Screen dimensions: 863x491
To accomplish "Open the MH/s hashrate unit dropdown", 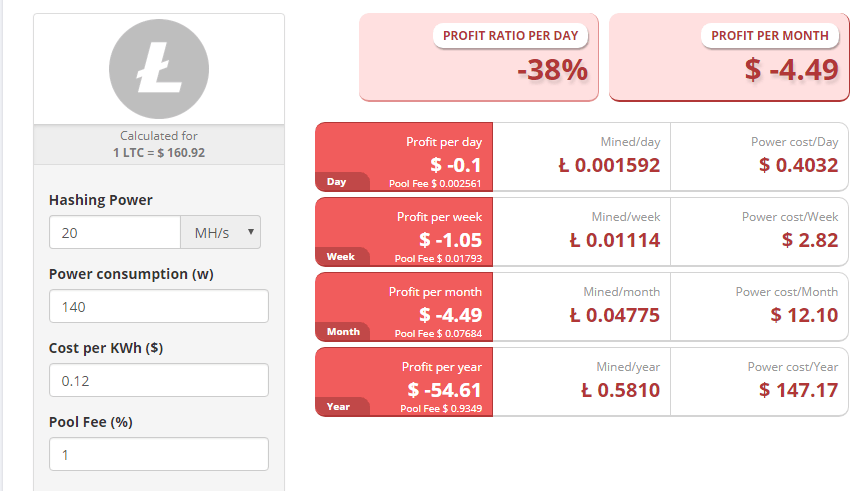I will pos(221,232).
